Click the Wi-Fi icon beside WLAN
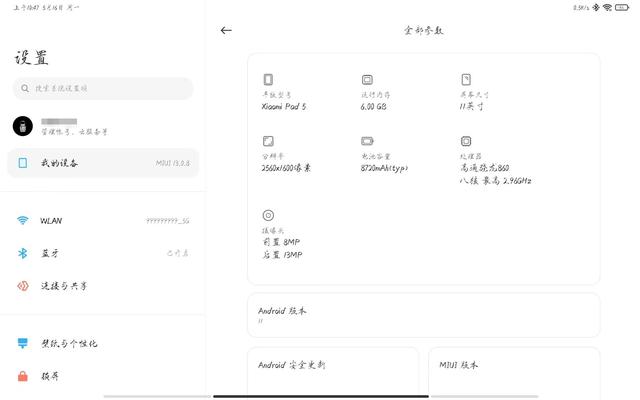This screenshot has height=400, width=640. pos(23,220)
